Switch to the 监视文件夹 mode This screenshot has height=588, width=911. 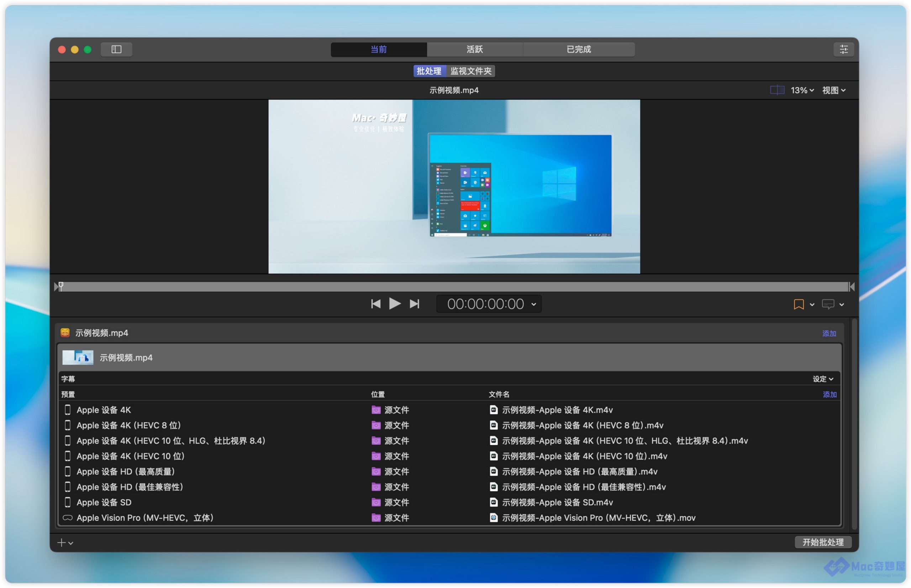coord(471,71)
